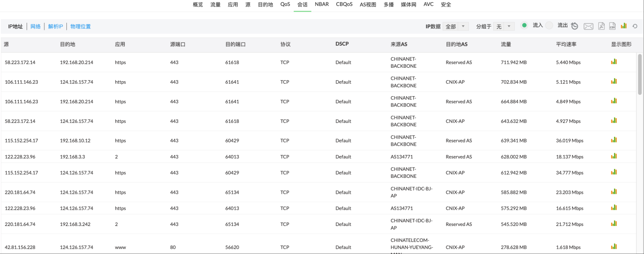Switch to the 流量 tab

[x=215, y=5]
